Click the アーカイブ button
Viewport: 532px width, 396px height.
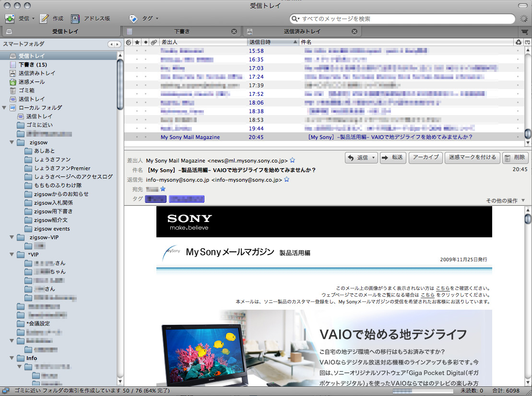pyautogui.click(x=426, y=158)
